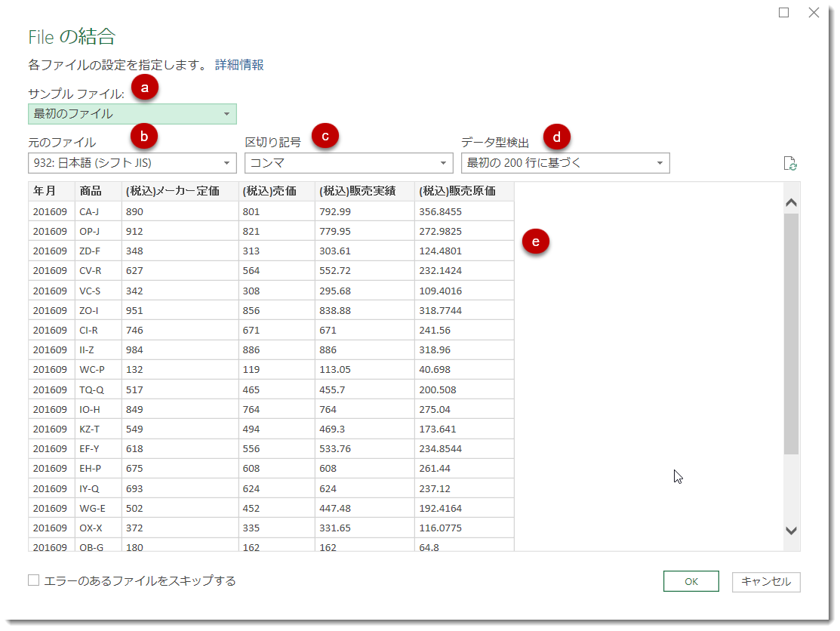Viewport: 840px width, 631px height.
Task: Click the preview scrollbar up arrow
Action: click(791, 202)
